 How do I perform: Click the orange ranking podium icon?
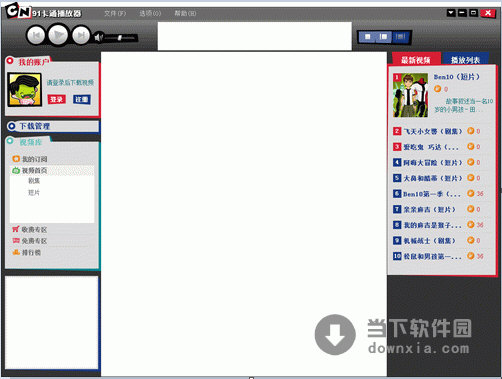(x=16, y=252)
